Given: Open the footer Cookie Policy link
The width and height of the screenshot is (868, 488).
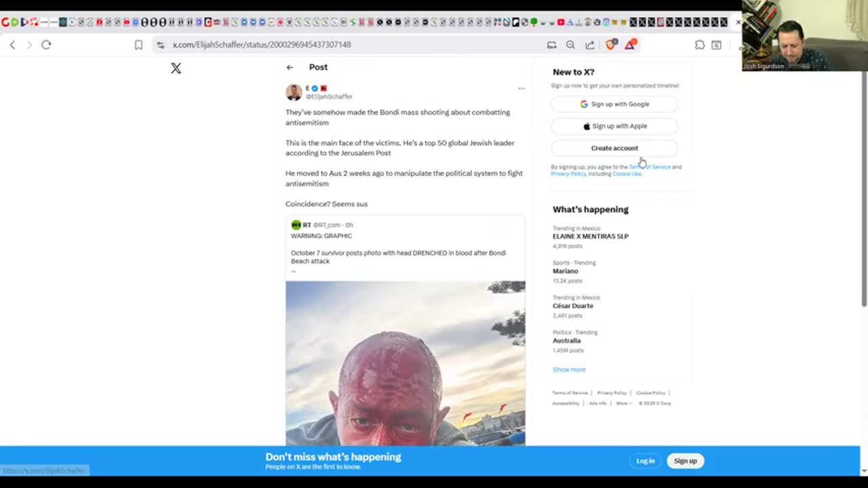Looking at the screenshot, I should (x=651, y=393).
